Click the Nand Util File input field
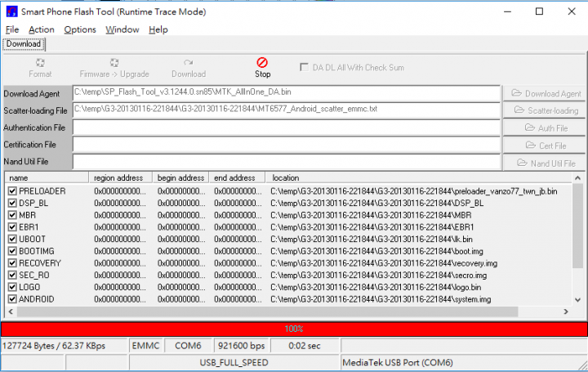The image size is (588, 372). click(x=287, y=162)
